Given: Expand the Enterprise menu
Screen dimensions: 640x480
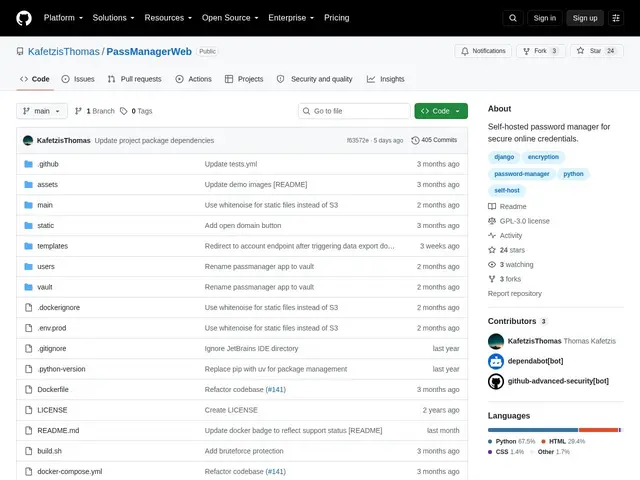Looking at the screenshot, I should [x=291, y=18].
